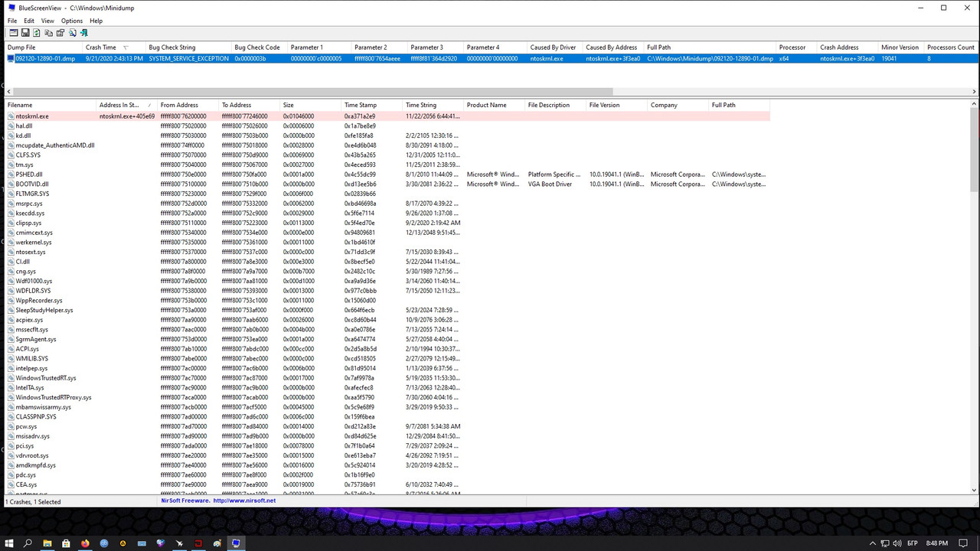Sort by Caused By Driver column header

pos(555,47)
